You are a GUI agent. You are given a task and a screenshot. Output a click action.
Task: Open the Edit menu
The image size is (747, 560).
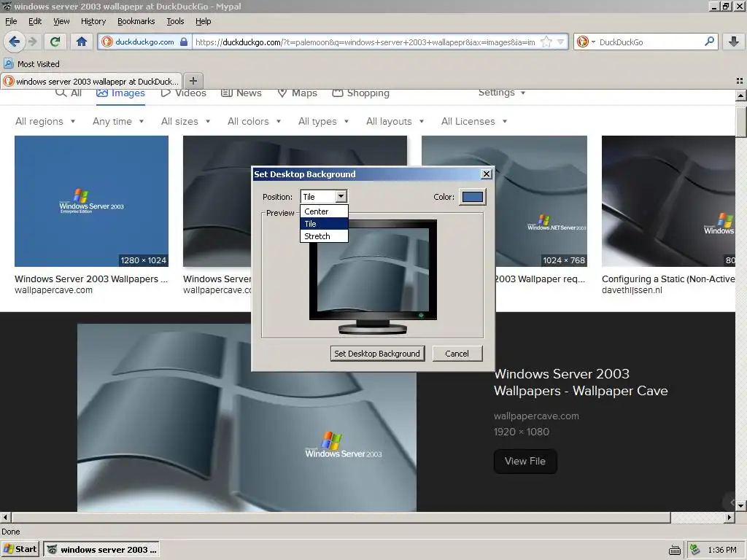click(x=35, y=21)
